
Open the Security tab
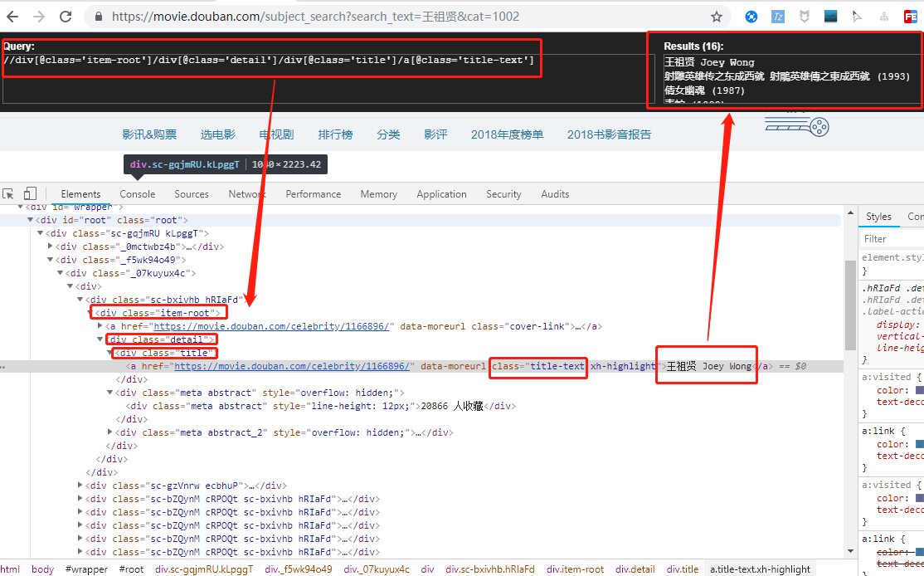point(503,194)
